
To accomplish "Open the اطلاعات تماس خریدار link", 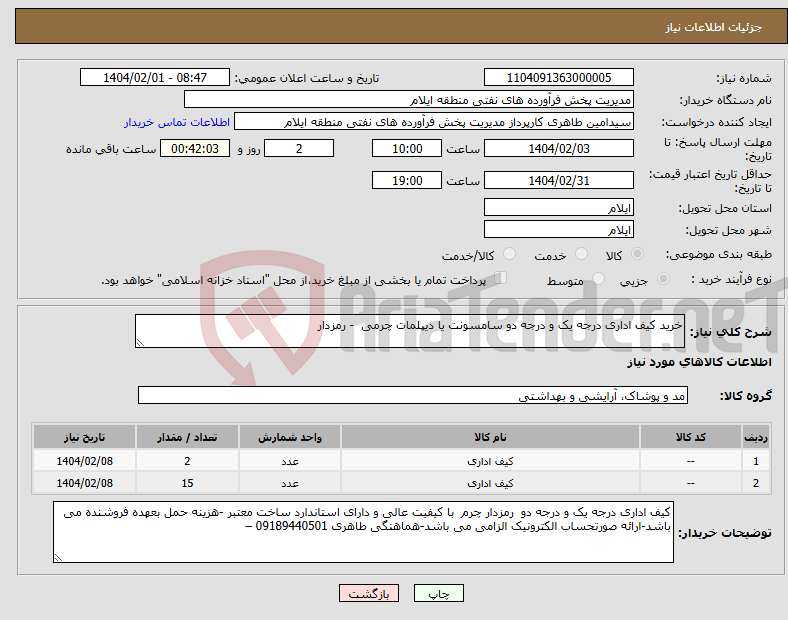I will (x=177, y=122).
